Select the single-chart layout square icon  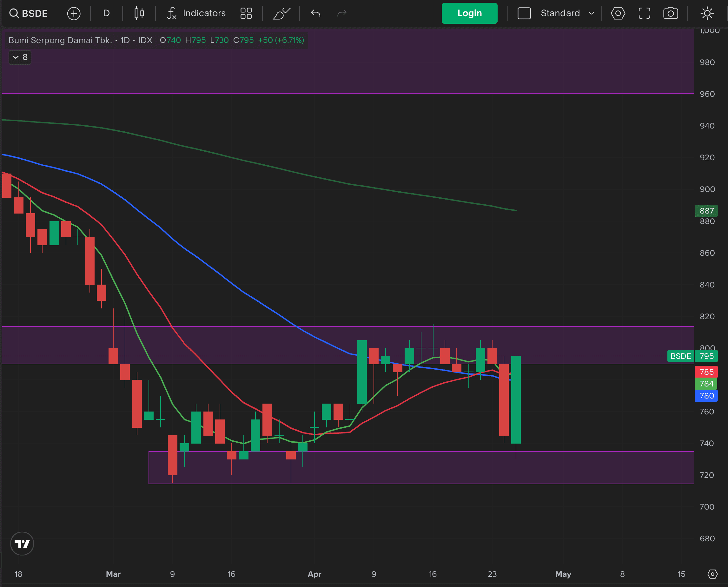point(524,13)
